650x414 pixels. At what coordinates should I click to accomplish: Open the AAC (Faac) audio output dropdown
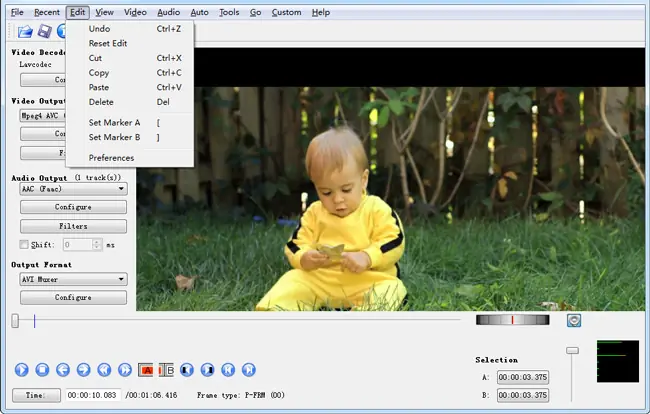pos(73,189)
